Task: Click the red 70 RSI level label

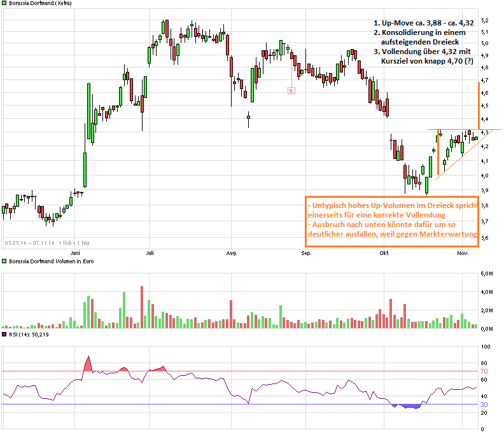Action: click(484, 371)
